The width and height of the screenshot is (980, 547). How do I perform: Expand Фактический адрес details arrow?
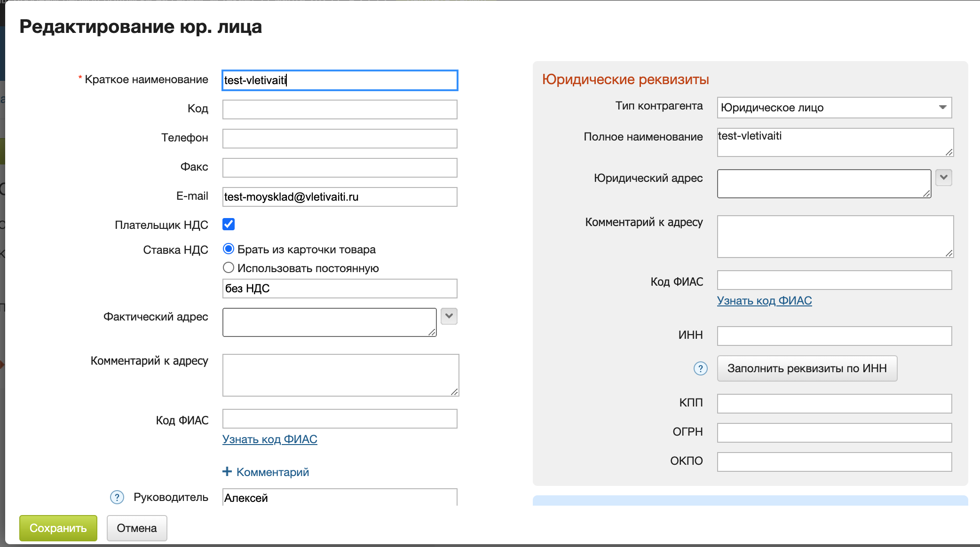click(x=449, y=316)
